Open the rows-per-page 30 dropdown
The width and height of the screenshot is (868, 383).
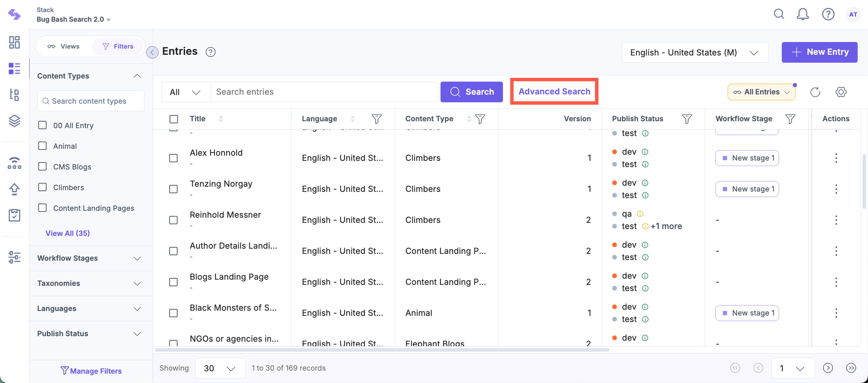tap(220, 368)
